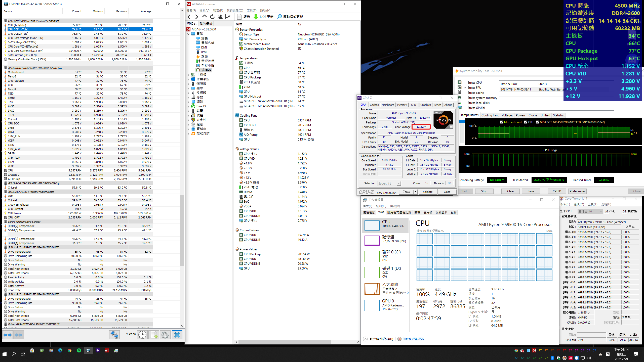Viewport: 644px width, 362px height.
Task: Expand 效能測試 tree node in AIDA64
Action: pyautogui.click(x=188, y=133)
